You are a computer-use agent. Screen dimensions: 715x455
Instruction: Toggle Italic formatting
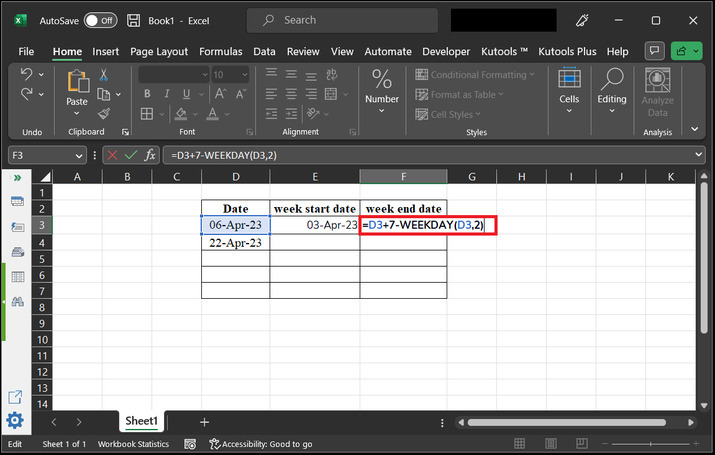point(167,94)
